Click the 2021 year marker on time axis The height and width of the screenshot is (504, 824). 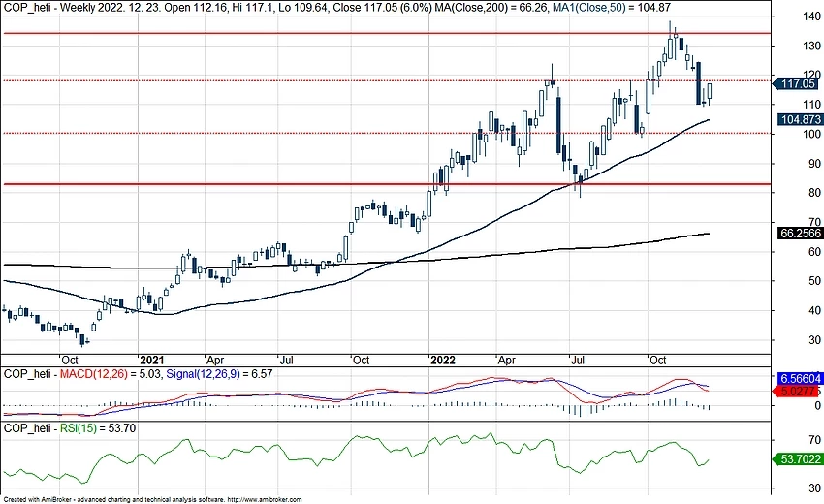(154, 357)
